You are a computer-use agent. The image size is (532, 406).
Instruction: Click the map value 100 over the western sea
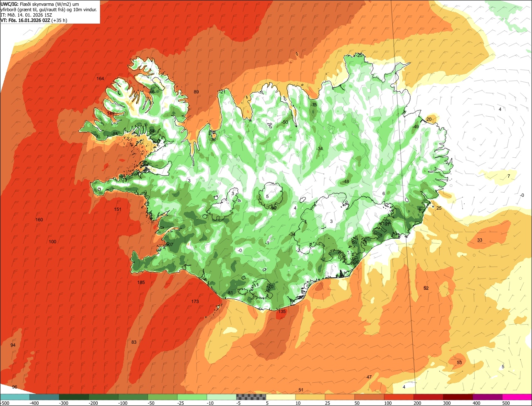click(52, 242)
